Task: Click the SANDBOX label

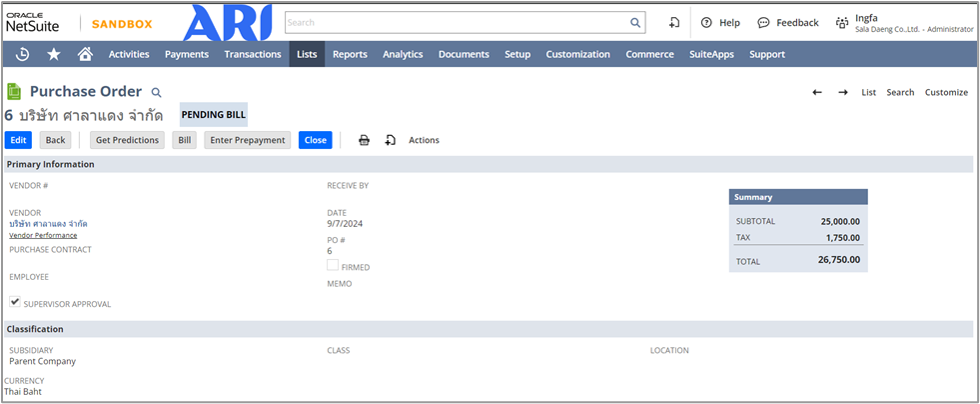Action: (122, 24)
